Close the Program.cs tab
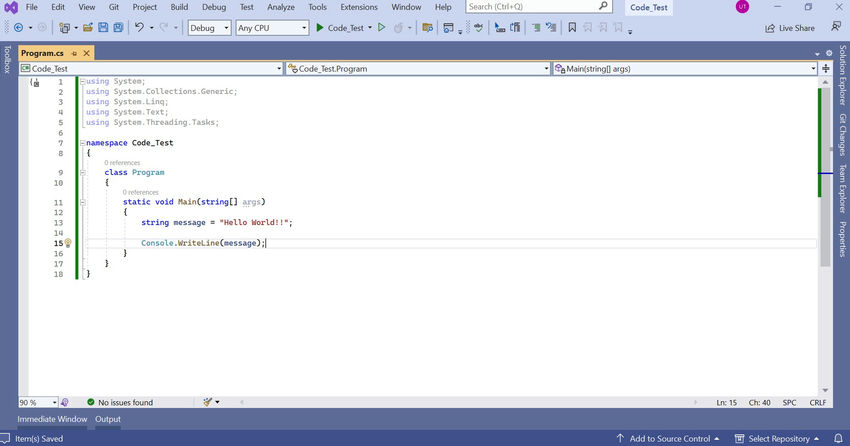 pos(86,53)
